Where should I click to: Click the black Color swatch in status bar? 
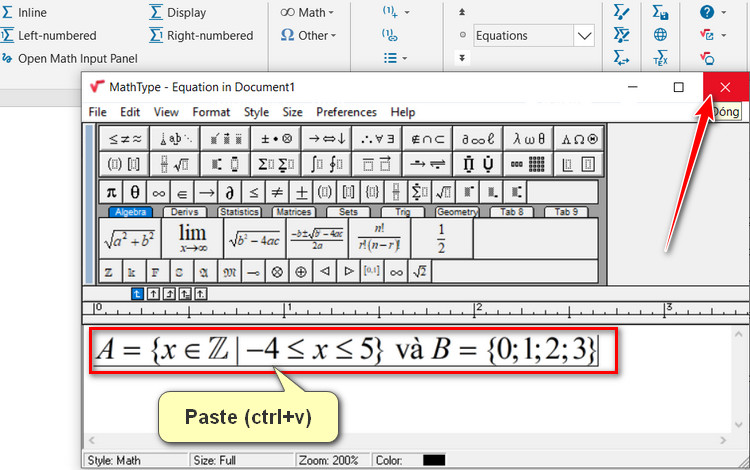point(433,460)
